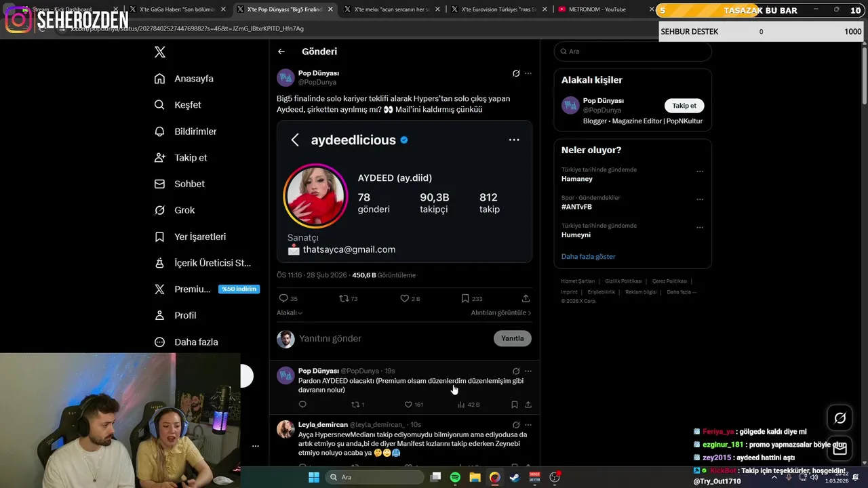Open Anasayfa home page

184,79
